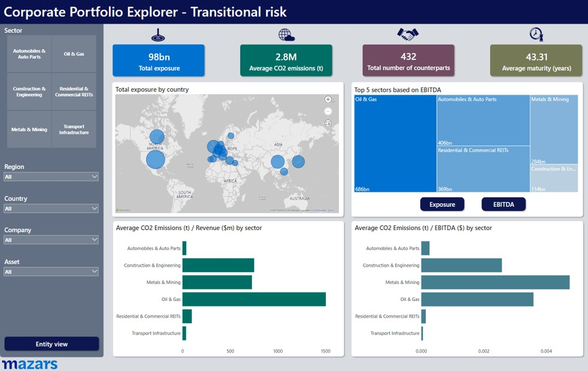588x371 pixels.
Task: Click the Oil & Gas revenue emissions bar
Action: pyautogui.click(x=254, y=299)
